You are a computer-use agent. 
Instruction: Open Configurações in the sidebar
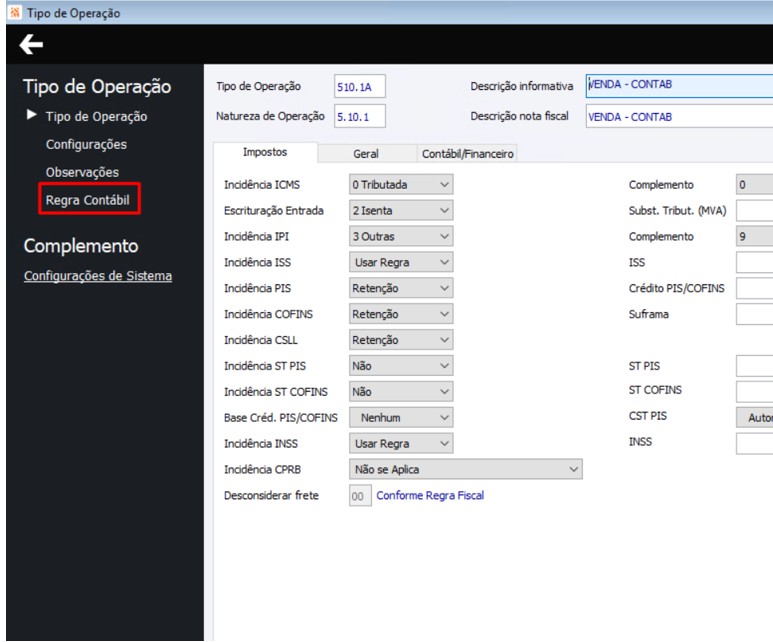tap(86, 144)
